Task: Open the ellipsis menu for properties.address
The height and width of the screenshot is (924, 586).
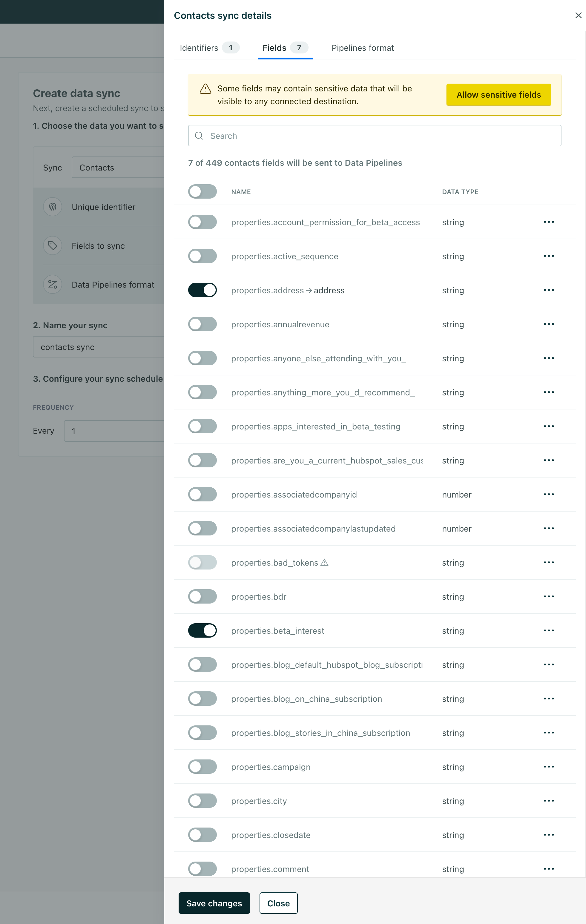Action: [549, 291]
